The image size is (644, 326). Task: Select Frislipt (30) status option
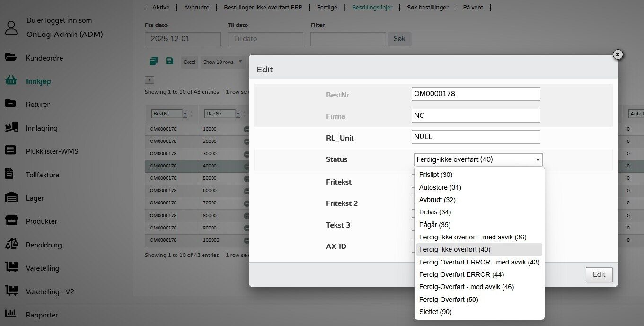[x=435, y=175]
